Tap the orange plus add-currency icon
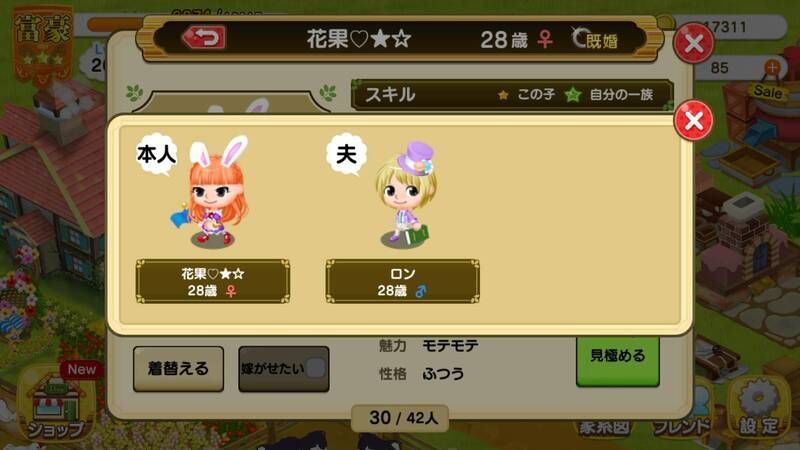800x450 pixels. pos(772,67)
